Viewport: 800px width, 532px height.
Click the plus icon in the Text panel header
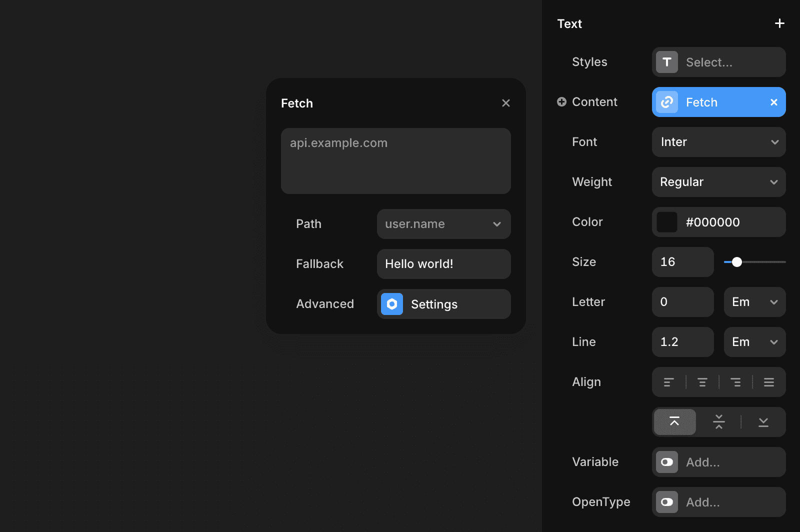[x=779, y=23]
